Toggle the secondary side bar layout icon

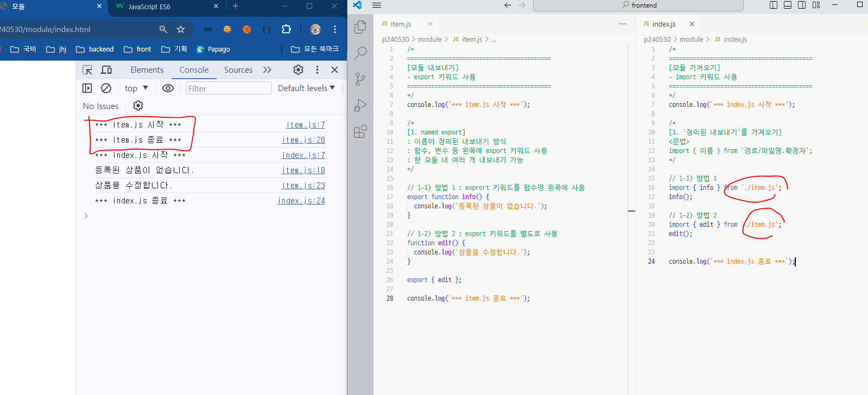(802, 5)
